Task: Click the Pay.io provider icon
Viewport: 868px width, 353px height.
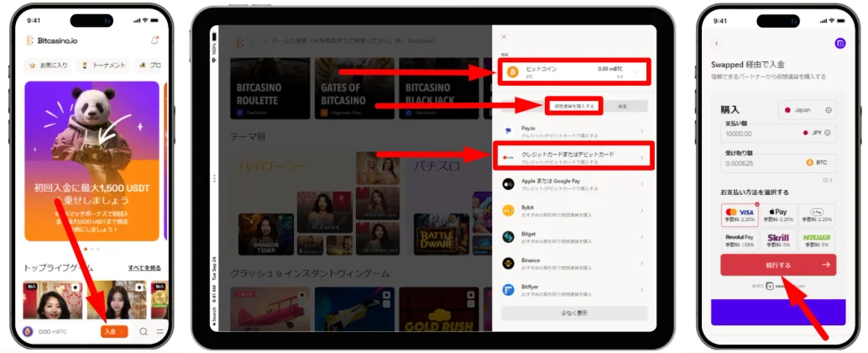Action: coord(508,131)
